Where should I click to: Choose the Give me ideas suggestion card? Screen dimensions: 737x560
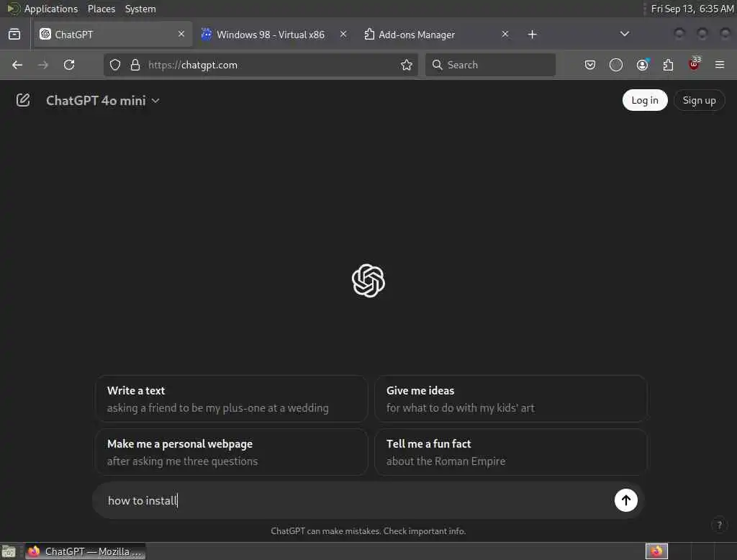pyautogui.click(x=510, y=399)
